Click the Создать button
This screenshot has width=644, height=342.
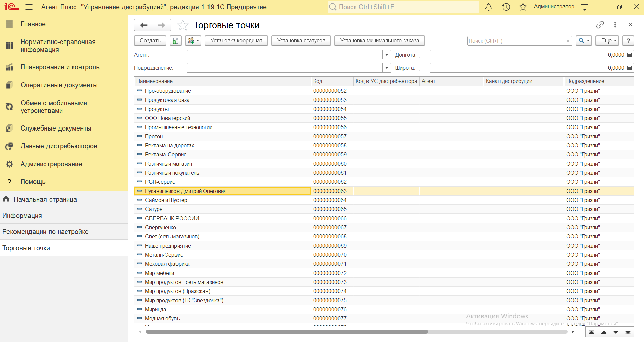150,41
